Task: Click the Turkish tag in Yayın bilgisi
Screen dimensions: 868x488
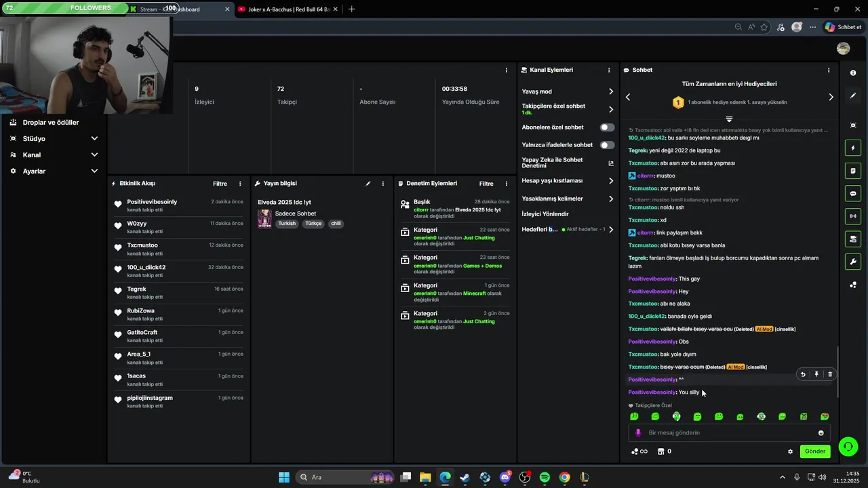Action: point(287,224)
